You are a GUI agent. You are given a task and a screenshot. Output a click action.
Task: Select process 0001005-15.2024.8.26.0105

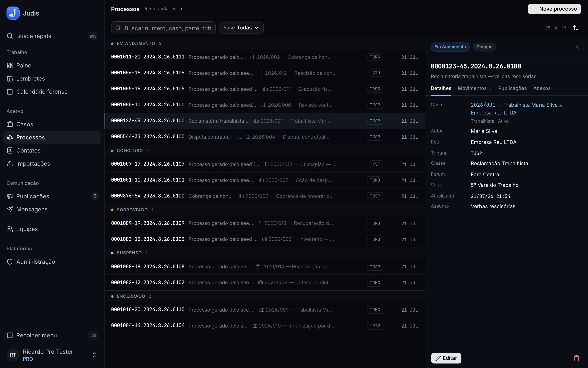264,89
